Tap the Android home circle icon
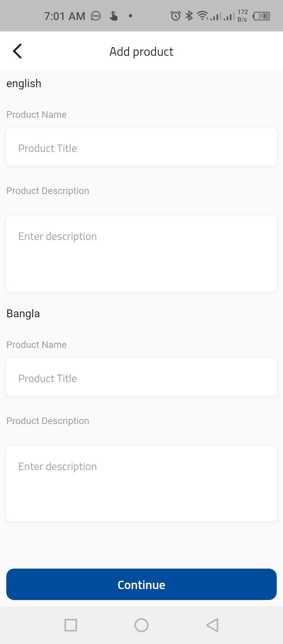The width and height of the screenshot is (283, 644). pos(141,625)
